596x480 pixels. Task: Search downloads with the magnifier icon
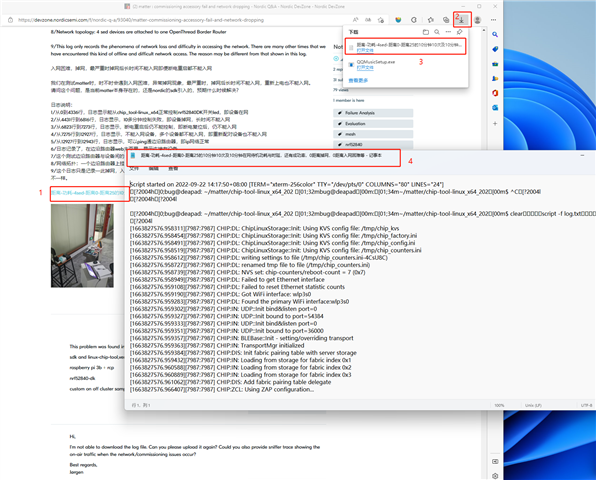click(437, 32)
